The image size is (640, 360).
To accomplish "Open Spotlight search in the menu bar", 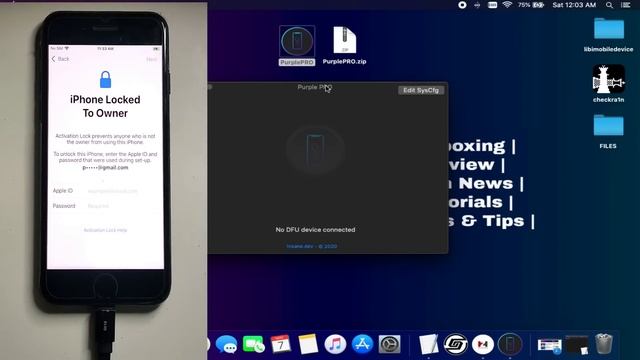I will [609, 5].
